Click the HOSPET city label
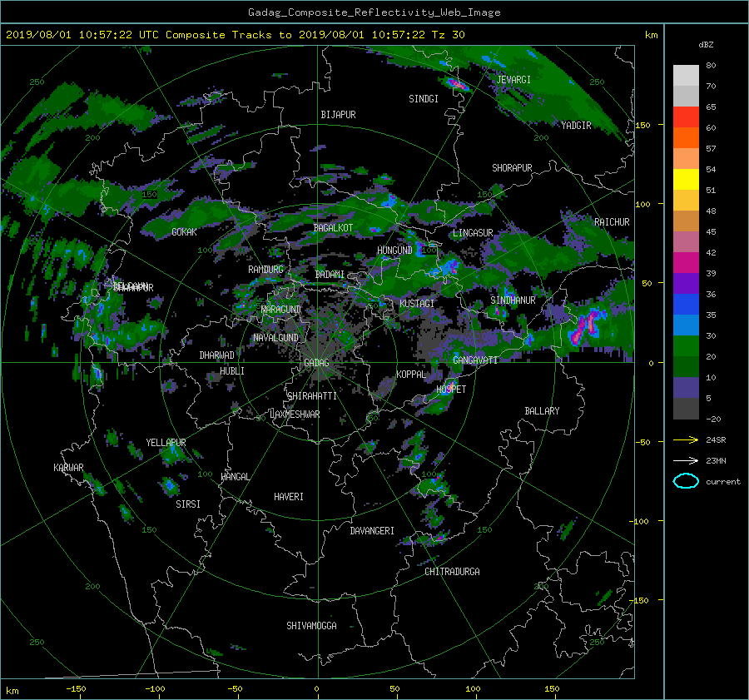This screenshot has width=749, height=700. [x=451, y=390]
